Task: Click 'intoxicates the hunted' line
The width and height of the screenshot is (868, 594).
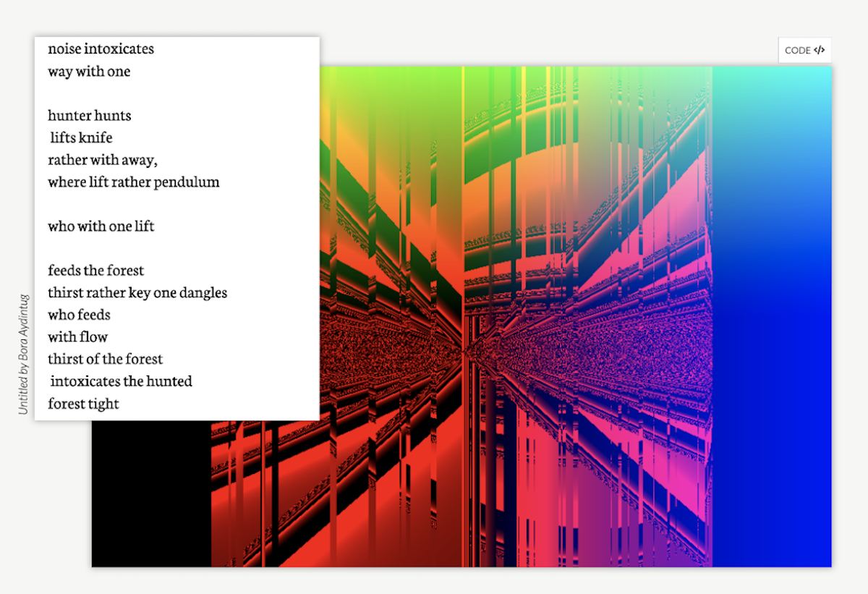Action: pos(121,381)
